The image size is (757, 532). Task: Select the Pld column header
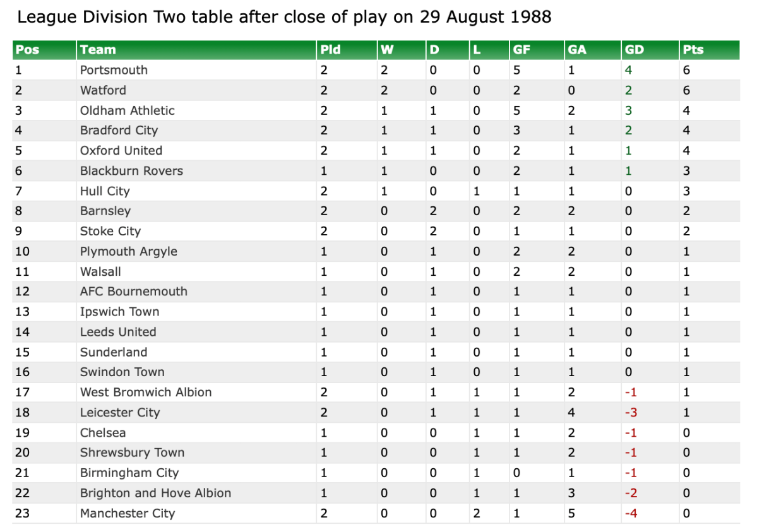(x=330, y=50)
